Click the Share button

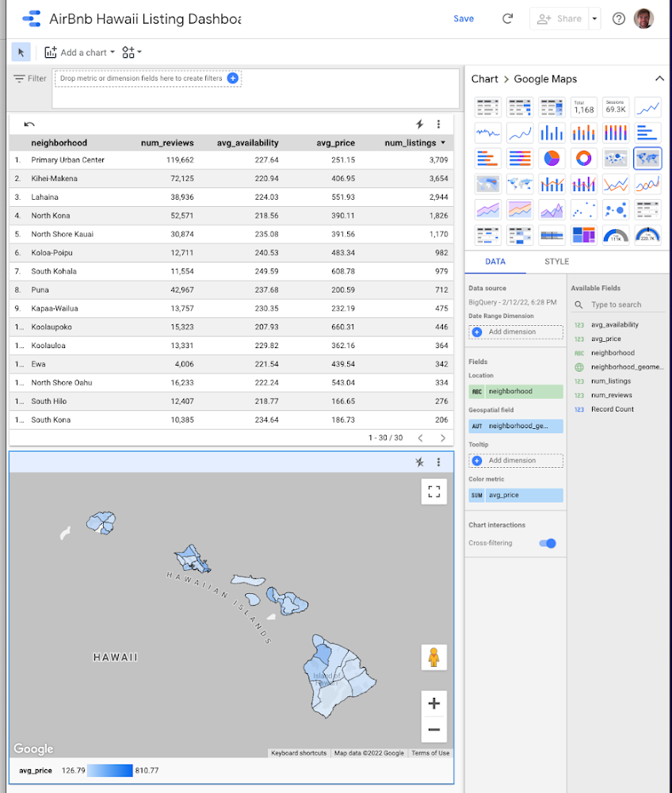559,19
